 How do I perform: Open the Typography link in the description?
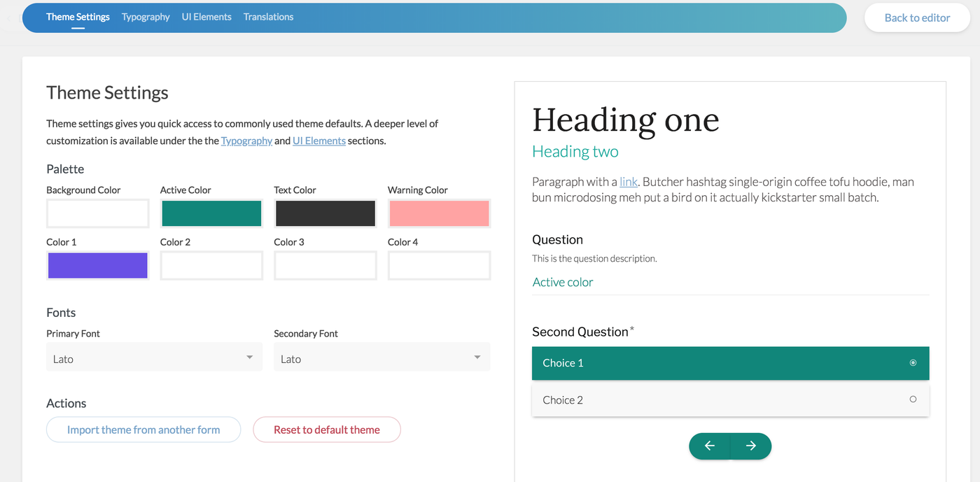tap(246, 140)
